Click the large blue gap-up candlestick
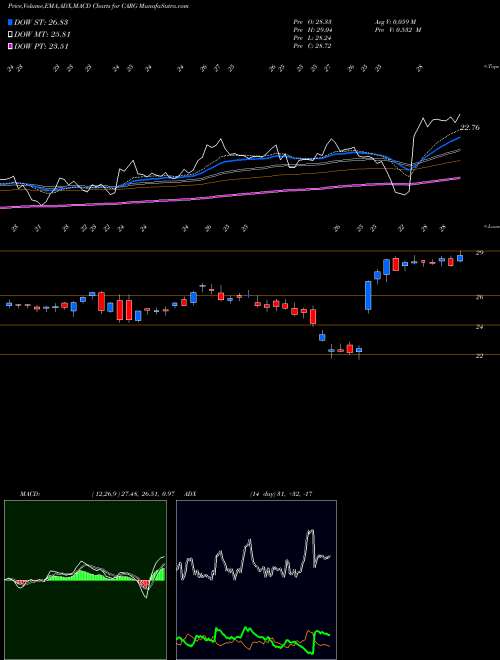The height and width of the screenshot is (660, 500). pyautogui.click(x=368, y=295)
